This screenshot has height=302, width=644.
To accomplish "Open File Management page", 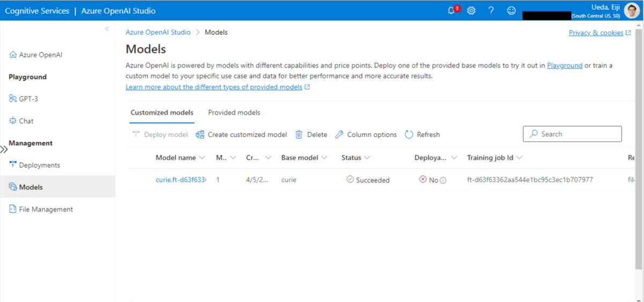I will click(41, 209).
